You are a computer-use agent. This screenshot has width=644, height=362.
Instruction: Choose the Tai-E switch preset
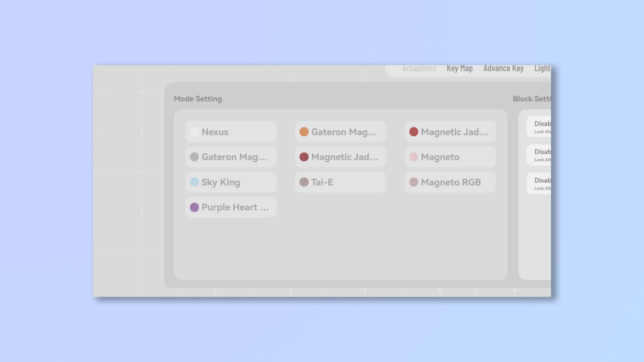(x=340, y=182)
